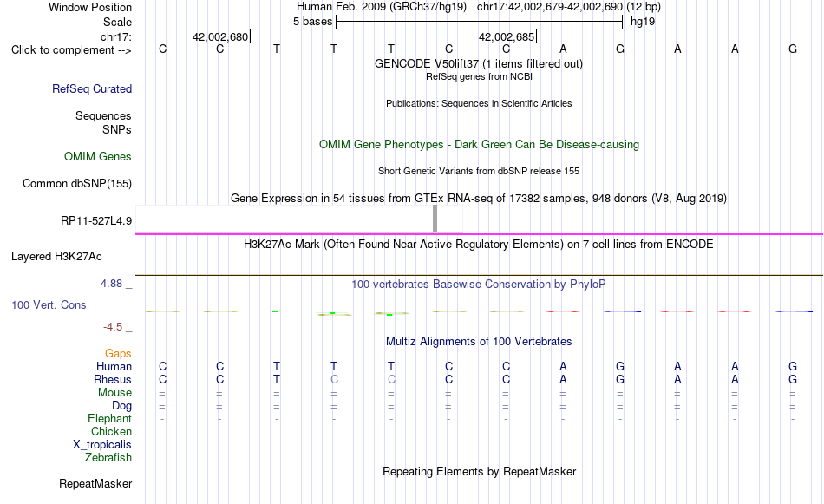Click 'Multiz Alignments of 100 Vertebrates' title

point(479,342)
